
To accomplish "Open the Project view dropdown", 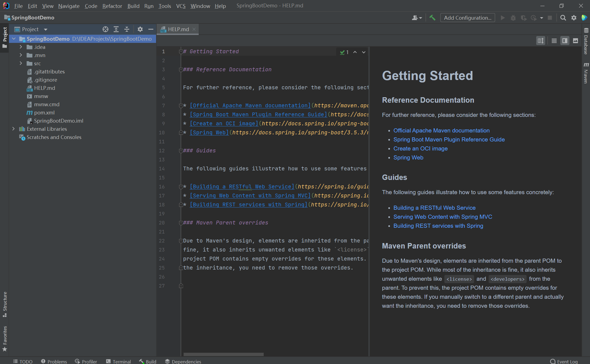I will (x=46, y=29).
